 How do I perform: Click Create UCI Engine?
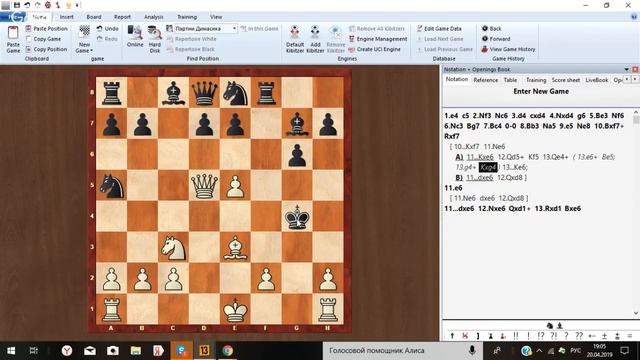tap(374, 49)
